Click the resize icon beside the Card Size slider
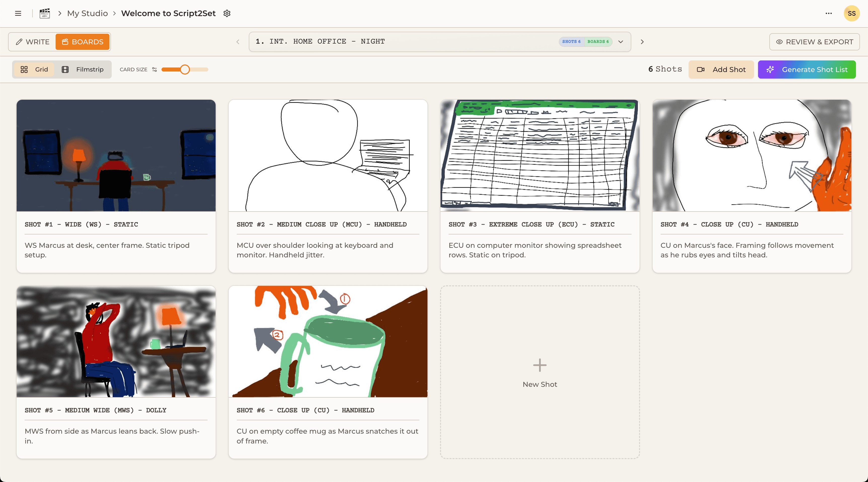 coord(154,70)
